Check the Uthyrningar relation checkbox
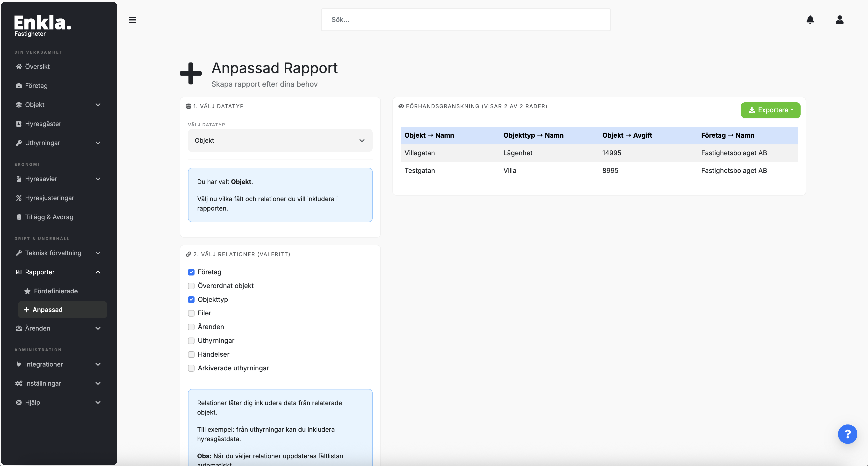The width and height of the screenshot is (868, 466). [x=191, y=341]
